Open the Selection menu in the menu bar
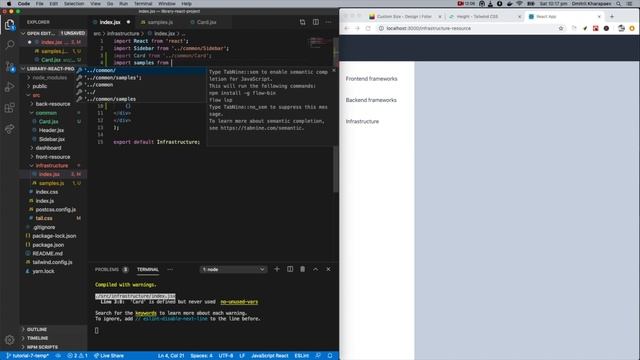640x360 pixels. point(74,4)
